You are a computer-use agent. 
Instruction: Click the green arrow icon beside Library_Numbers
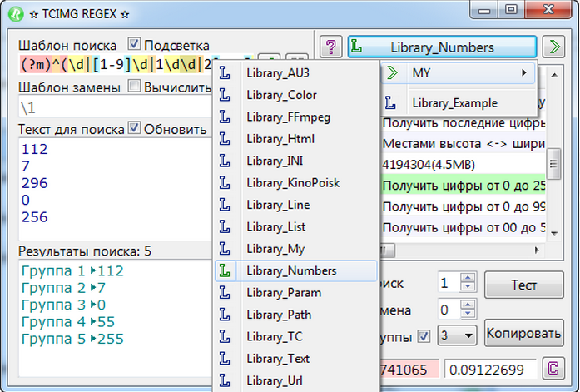[553, 47]
